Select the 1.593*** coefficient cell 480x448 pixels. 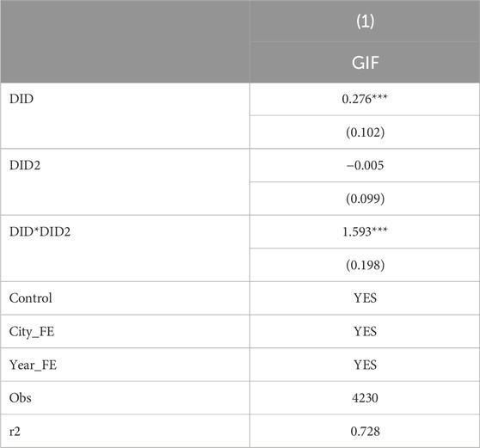point(365,231)
